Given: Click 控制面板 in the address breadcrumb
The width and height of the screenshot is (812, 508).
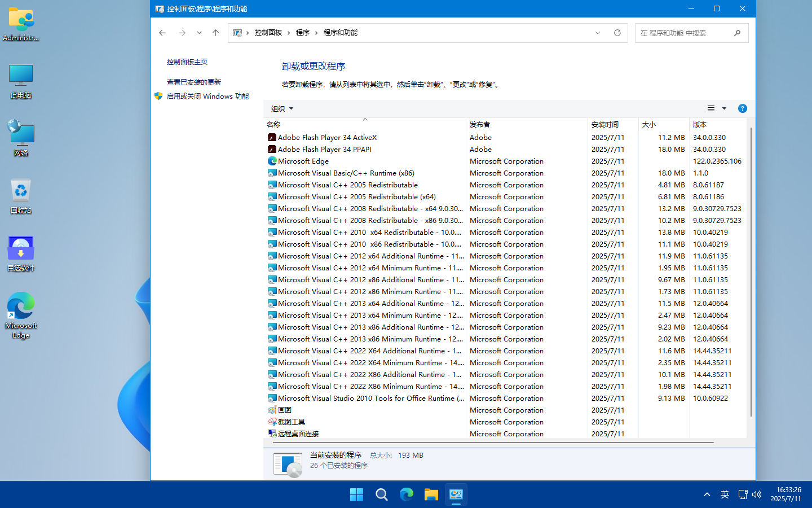Looking at the screenshot, I should click(x=268, y=33).
